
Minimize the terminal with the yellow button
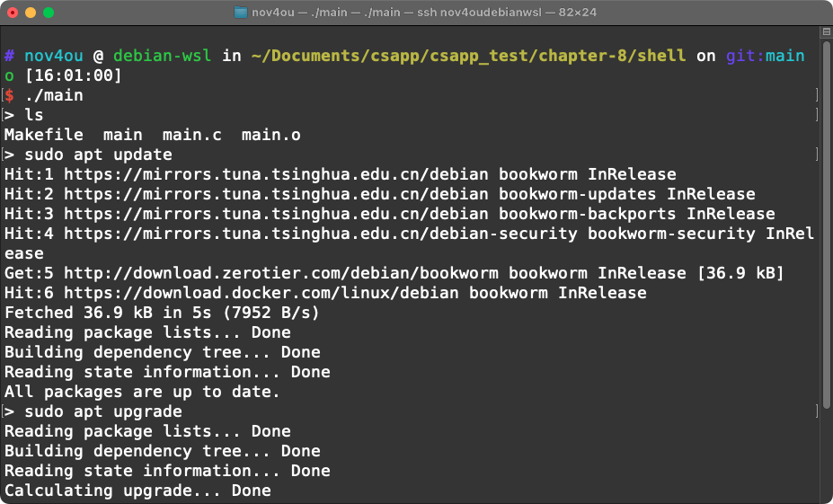pyautogui.click(x=31, y=13)
